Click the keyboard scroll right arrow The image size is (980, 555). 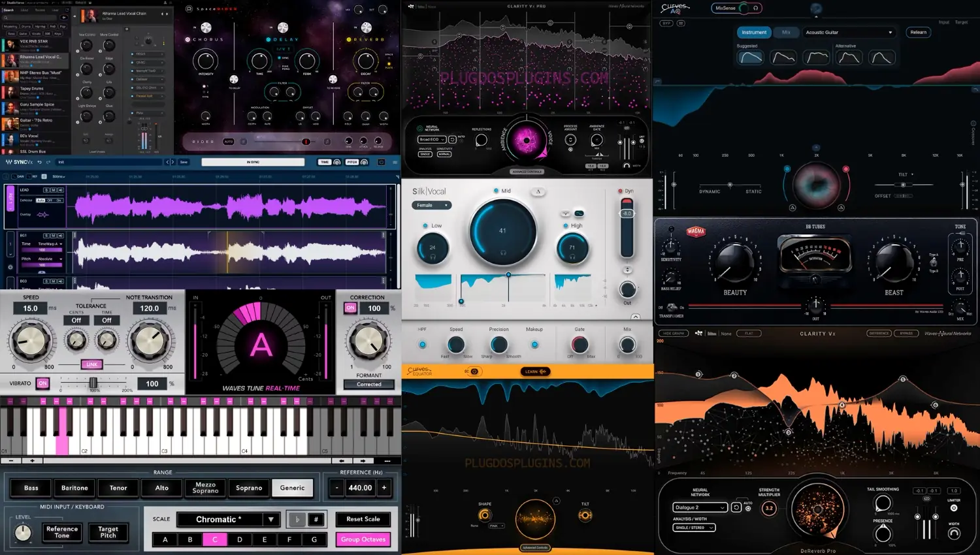[363, 461]
